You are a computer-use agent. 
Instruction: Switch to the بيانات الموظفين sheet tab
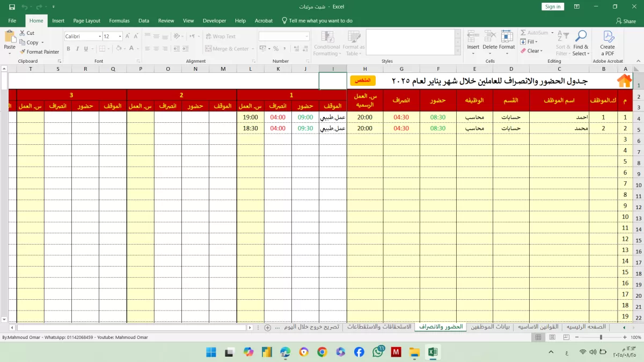[490, 327]
